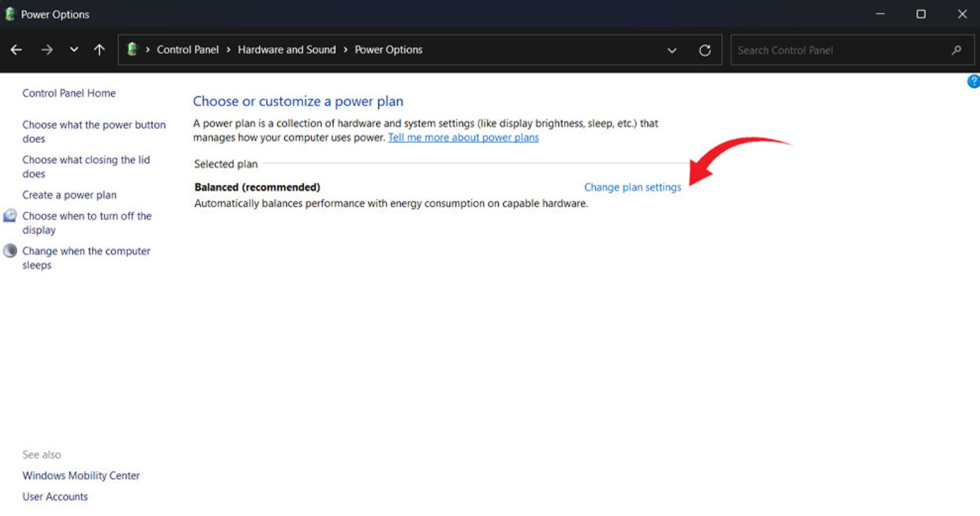The image size is (980, 516).
Task: Open User Accounts link
Action: click(55, 497)
